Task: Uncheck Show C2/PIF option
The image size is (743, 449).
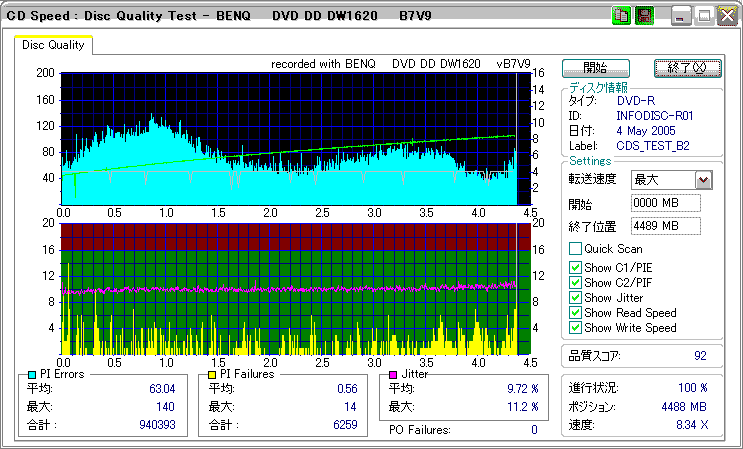Action: pos(575,282)
